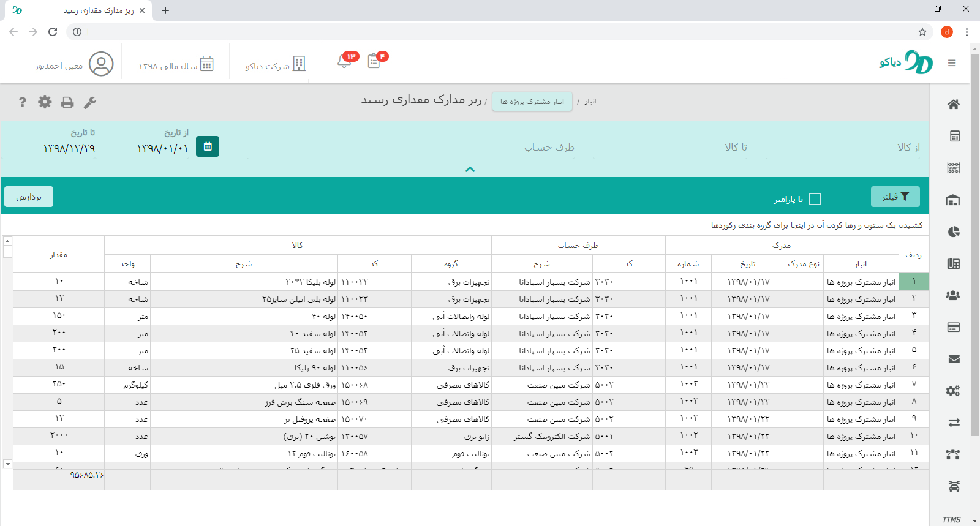Toggle the hamburger menu icon
This screenshot has height=526, width=980.
coord(952,63)
